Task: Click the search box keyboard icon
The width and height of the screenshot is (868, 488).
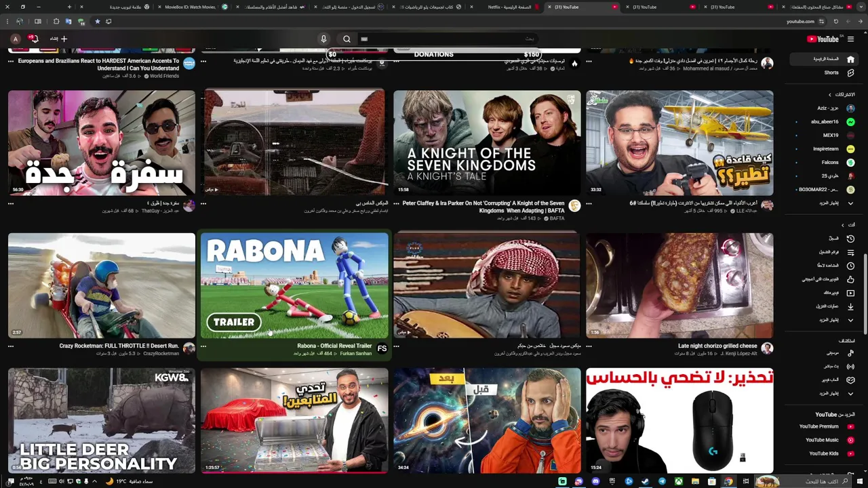Action: [364, 39]
